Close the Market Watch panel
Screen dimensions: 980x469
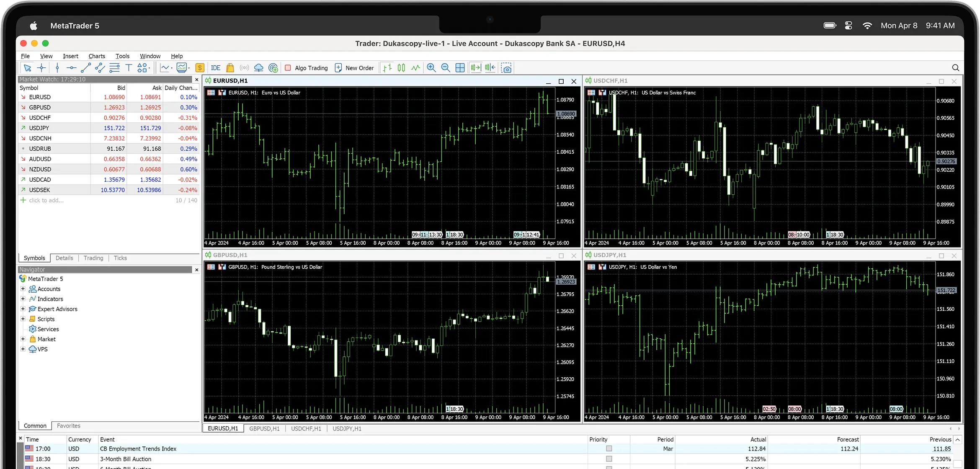(x=197, y=80)
